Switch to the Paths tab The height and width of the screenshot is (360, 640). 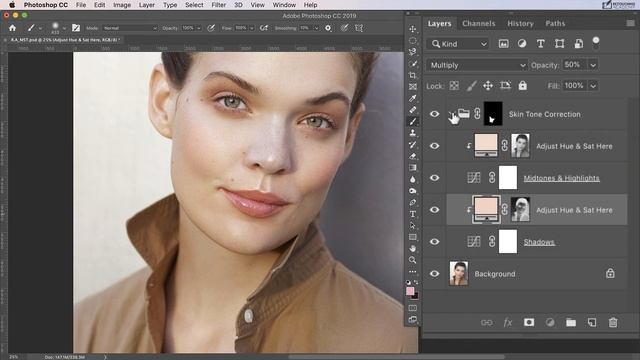555,24
